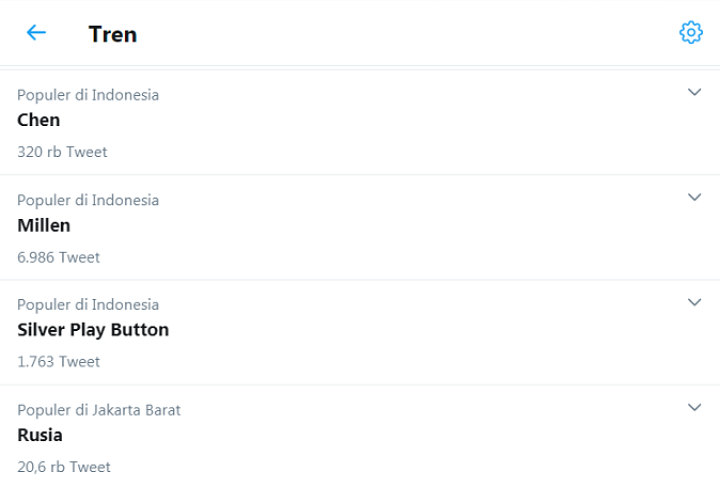
Task: Click the Populer di Jakarta Barat label
Action: (x=99, y=410)
